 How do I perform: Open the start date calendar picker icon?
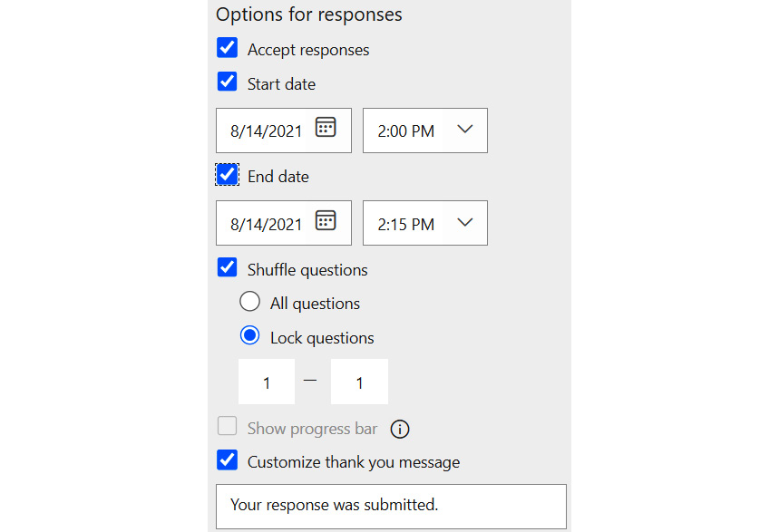[x=326, y=127]
